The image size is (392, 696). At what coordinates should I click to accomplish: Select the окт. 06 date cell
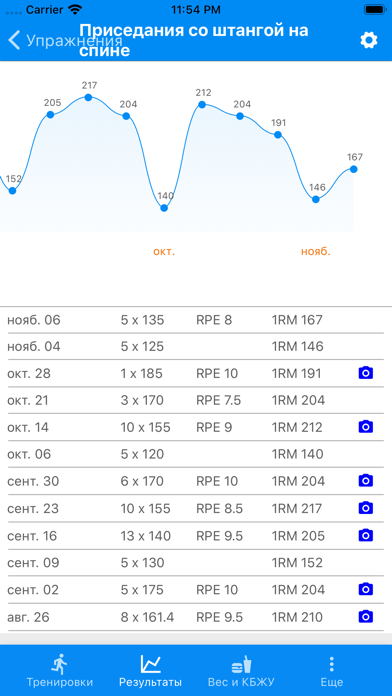29,454
